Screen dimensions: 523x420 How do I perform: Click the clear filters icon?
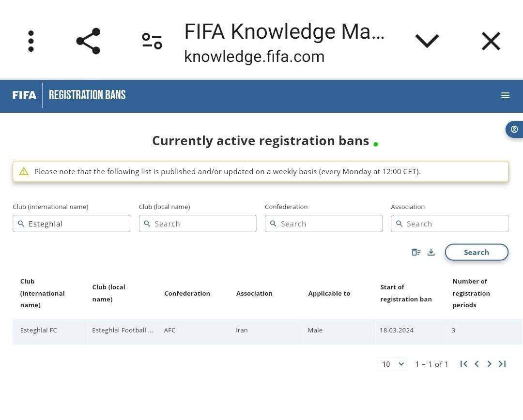416,252
